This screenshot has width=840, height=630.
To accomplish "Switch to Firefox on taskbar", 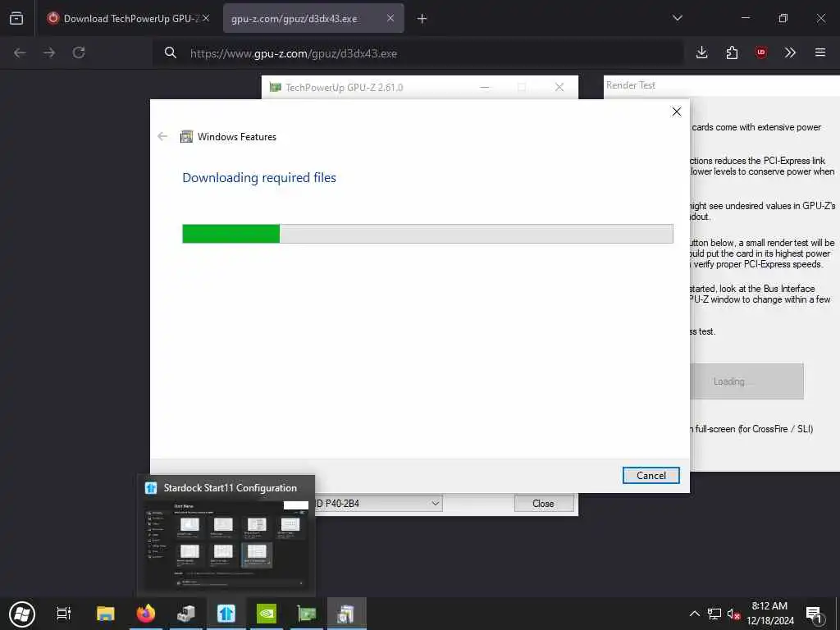I will click(x=145, y=614).
